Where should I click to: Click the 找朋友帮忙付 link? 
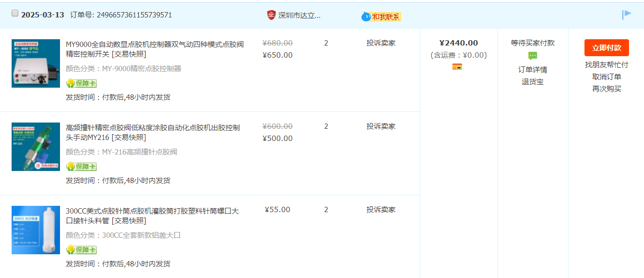[x=606, y=65]
